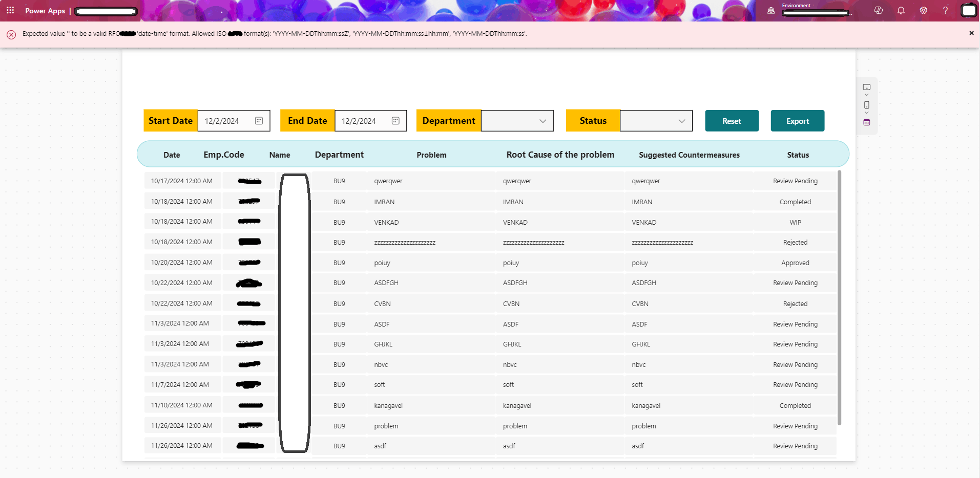Open the Status dropdown
The width and height of the screenshot is (980, 478).
[x=656, y=121]
